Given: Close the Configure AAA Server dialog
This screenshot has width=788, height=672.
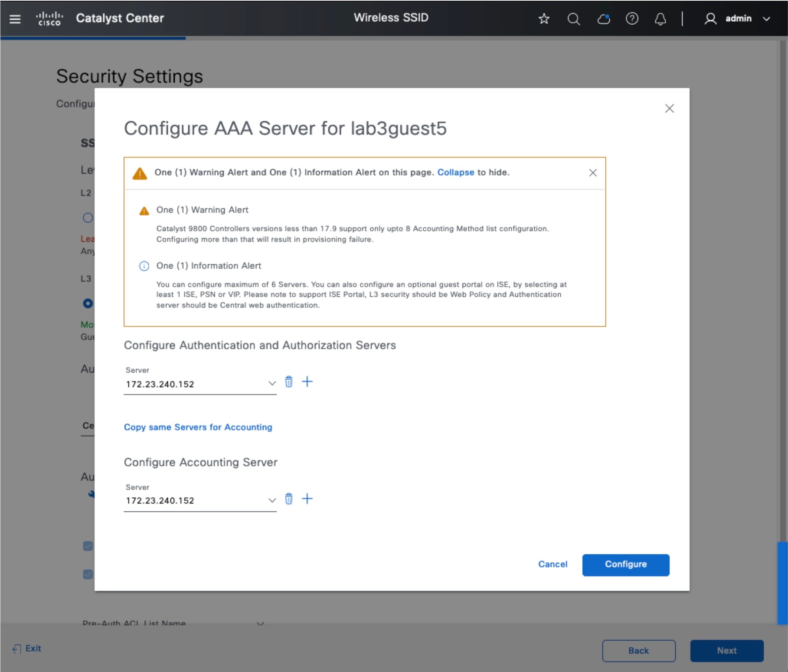Looking at the screenshot, I should point(669,108).
